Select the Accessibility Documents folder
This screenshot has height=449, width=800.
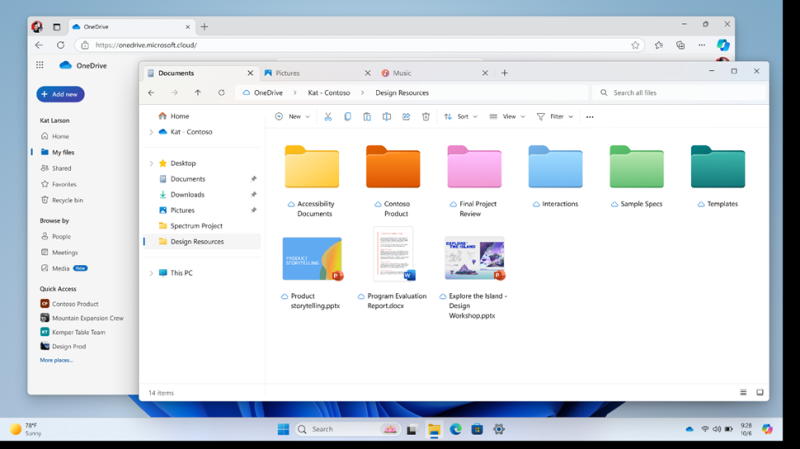(312, 181)
